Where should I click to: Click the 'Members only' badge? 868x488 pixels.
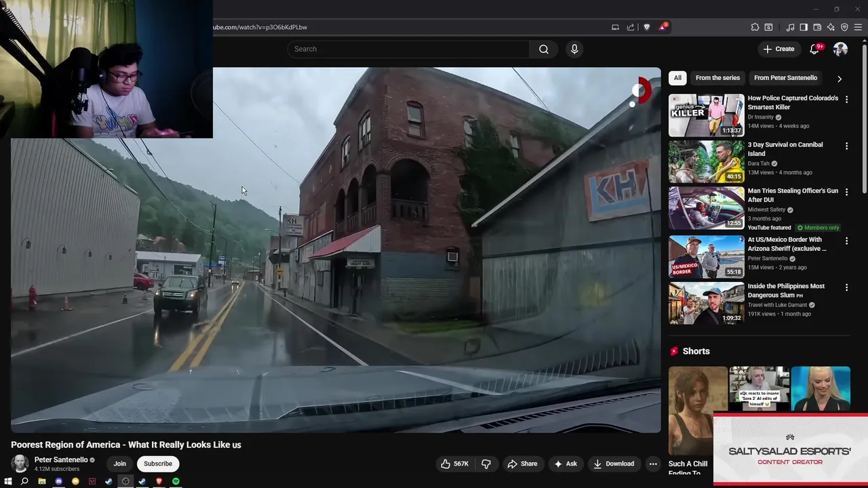pos(818,228)
